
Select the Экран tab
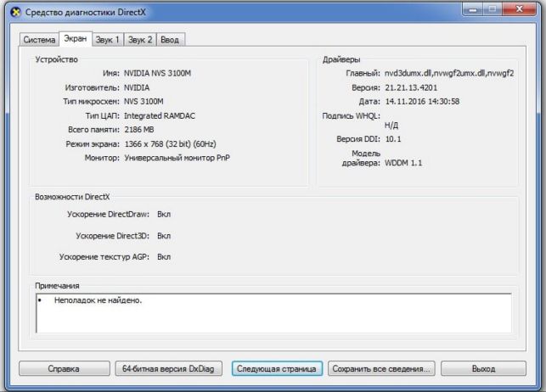tap(76, 39)
